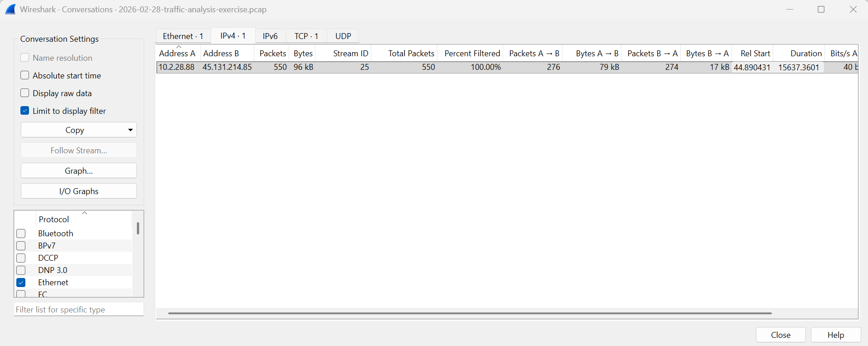Select the DCCP protocol row label
Image resolution: width=868 pixels, height=346 pixels.
tap(48, 258)
